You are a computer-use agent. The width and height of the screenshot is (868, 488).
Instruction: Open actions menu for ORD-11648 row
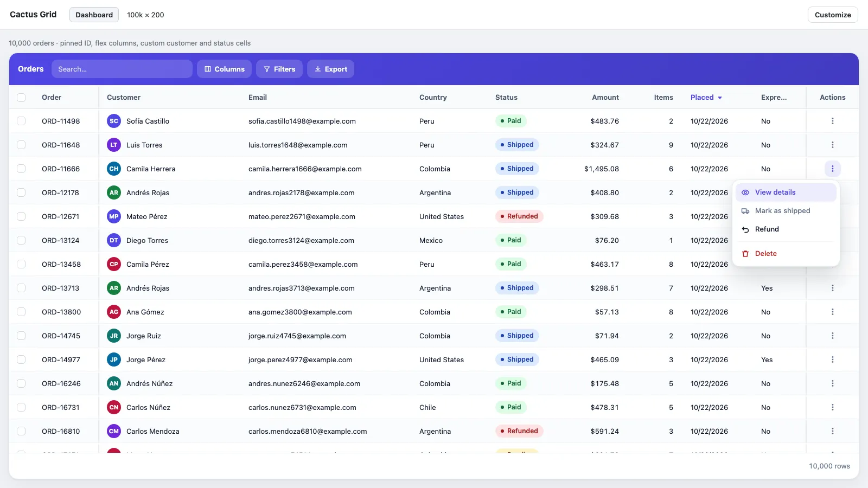click(833, 145)
